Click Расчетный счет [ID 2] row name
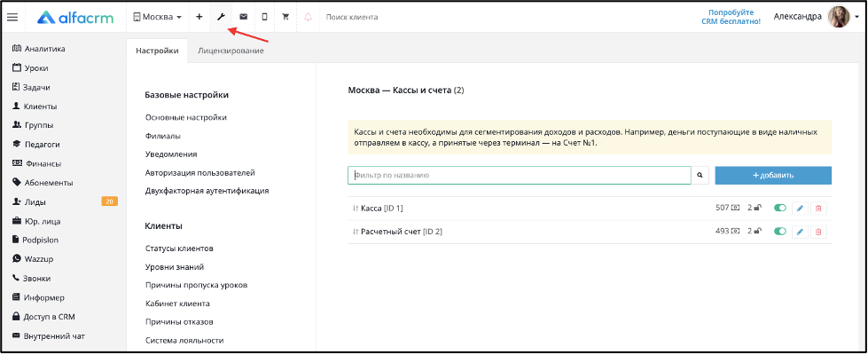The height and width of the screenshot is (355, 868). [402, 232]
